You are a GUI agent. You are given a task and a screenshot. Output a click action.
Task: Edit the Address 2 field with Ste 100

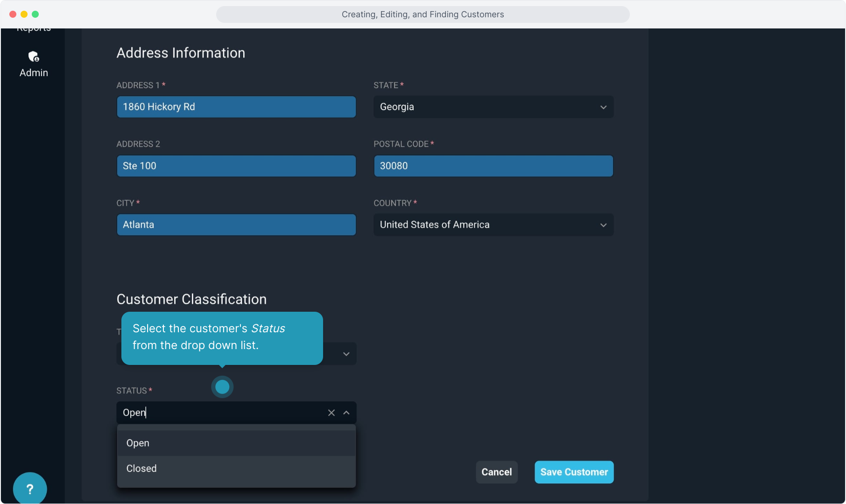[236, 166]
